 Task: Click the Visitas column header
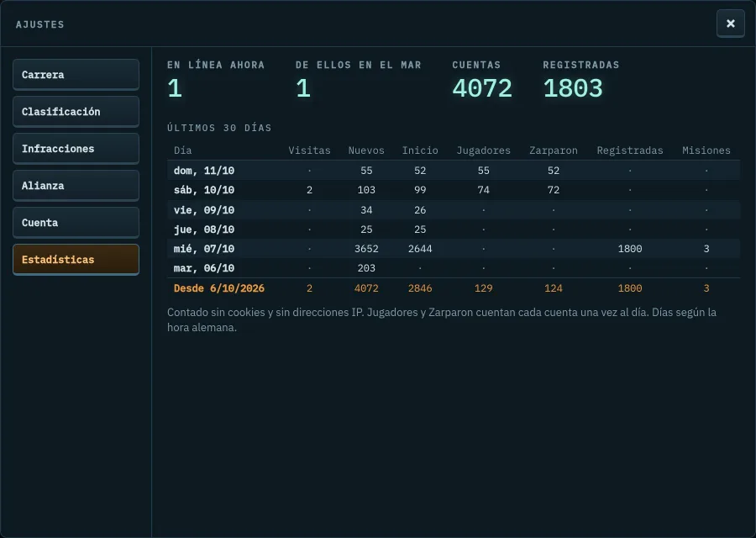pyautogui.click(x=309, y=150)
